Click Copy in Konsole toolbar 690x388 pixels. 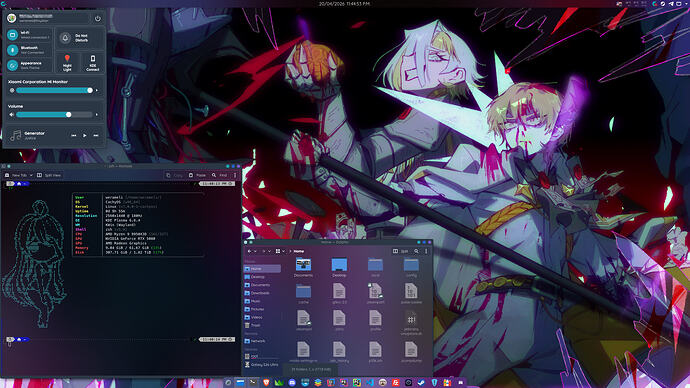pyautogui.click(x=174, y=175)
